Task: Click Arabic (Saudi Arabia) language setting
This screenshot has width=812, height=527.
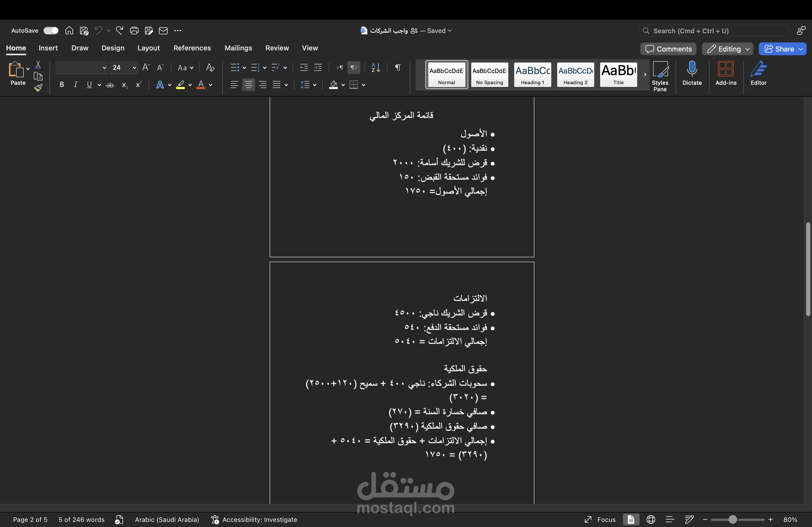Action: pos(167,519)
